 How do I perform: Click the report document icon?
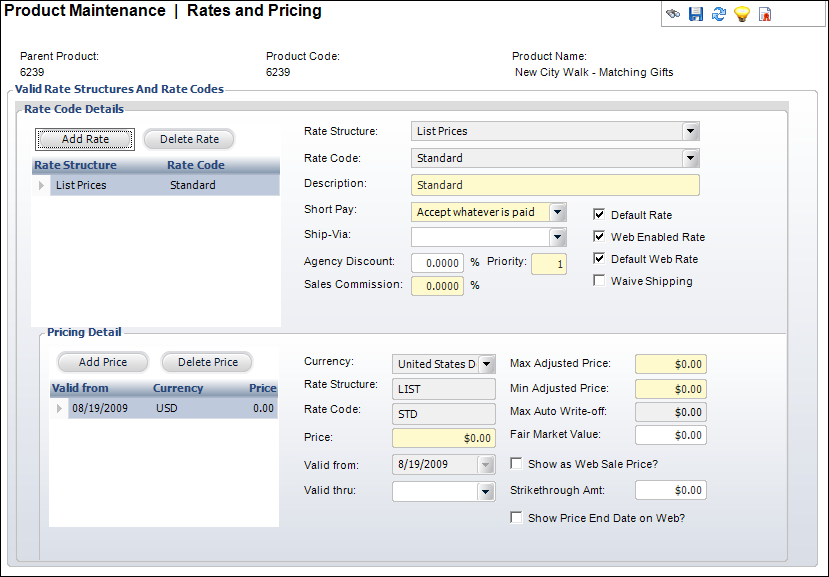763,14
